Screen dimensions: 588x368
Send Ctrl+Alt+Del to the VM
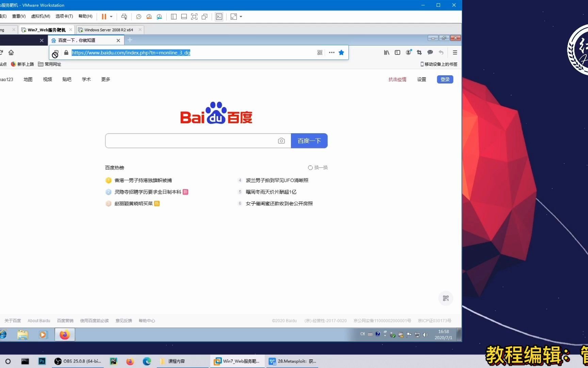(x=124, y=16)
